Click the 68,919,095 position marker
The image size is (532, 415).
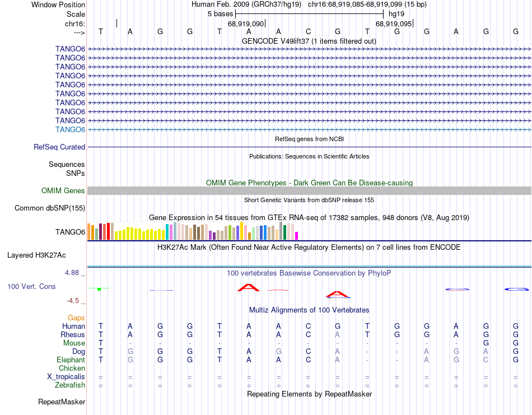click(x=394, y=24)
